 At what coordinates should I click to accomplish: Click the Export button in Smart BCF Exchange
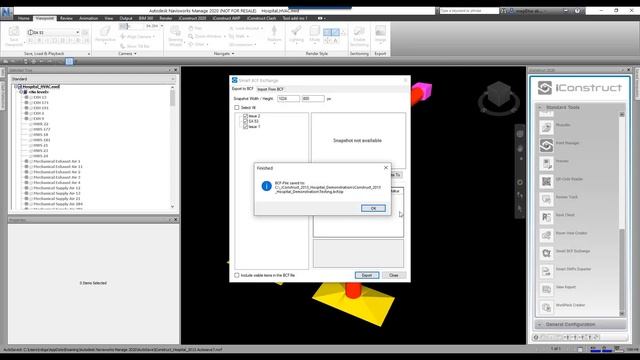pos(367,275)
